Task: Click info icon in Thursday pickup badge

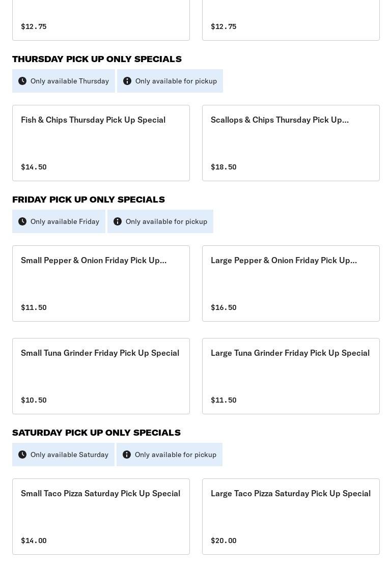Action: coord(127,81)
